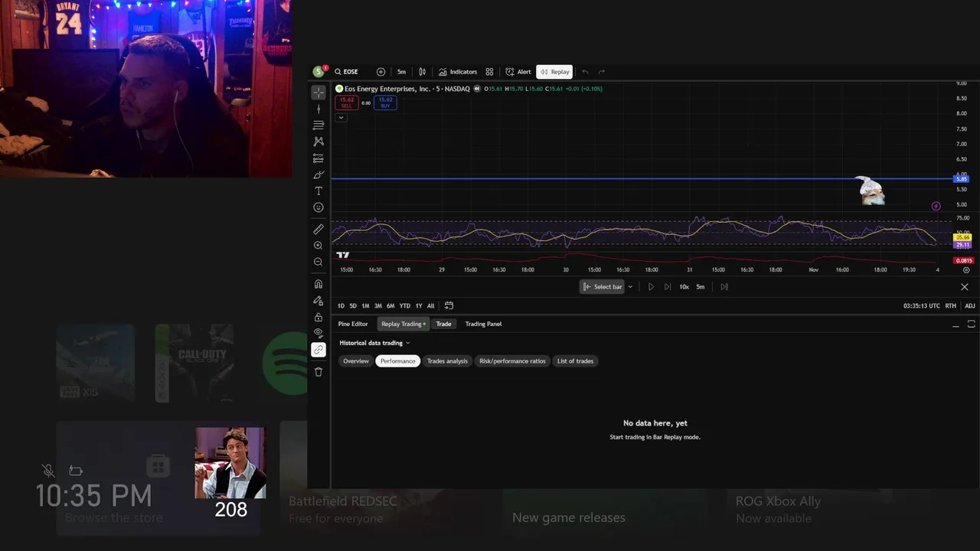Jump to real-time in replay
The height and width of the screenshot is (551, 980).
click(724, 287)
